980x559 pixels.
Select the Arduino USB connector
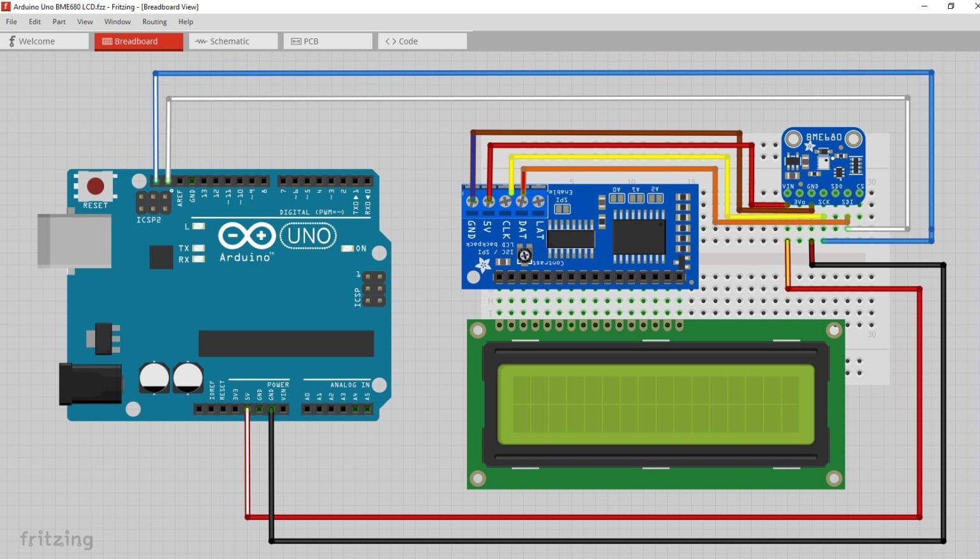coord(74,241)
